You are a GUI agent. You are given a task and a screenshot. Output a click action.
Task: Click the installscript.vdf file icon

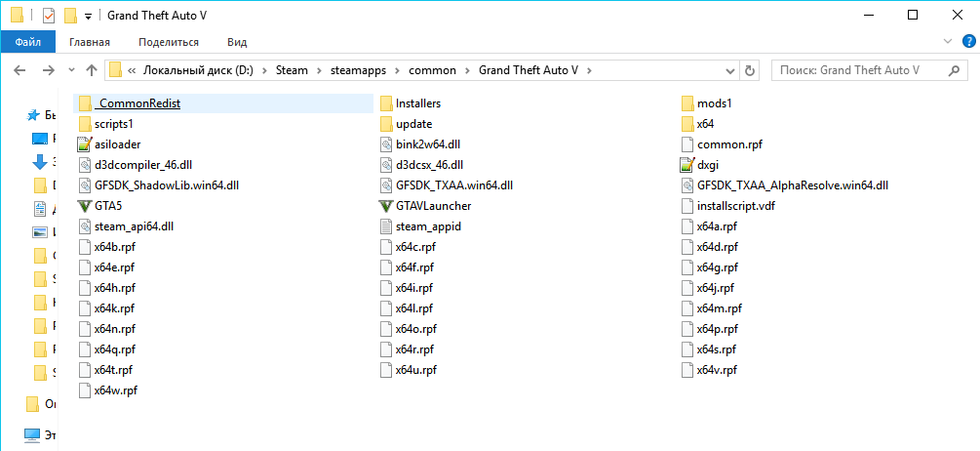pyautogui.click(x=687, y=206)
